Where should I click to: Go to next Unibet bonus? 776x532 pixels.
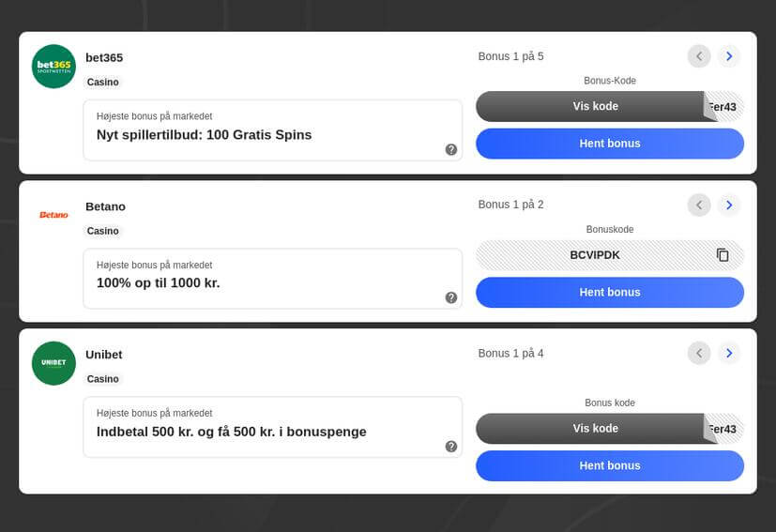pos(729,353)
